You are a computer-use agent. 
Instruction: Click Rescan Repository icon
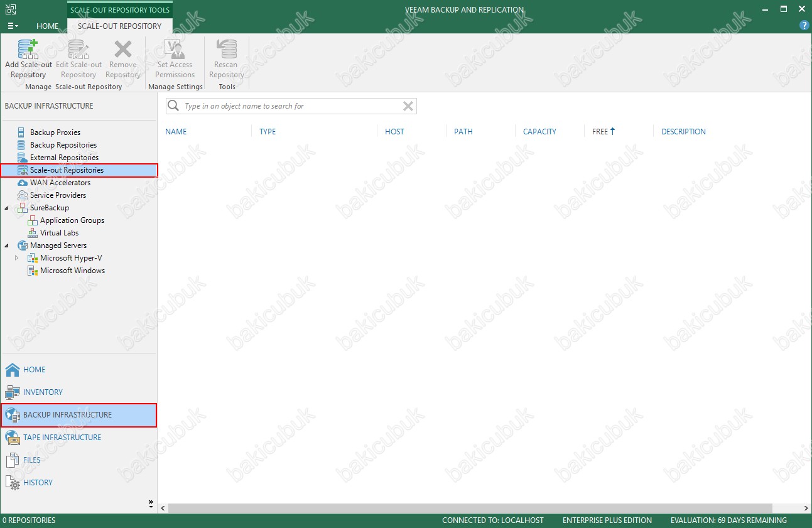click(226, 49)
